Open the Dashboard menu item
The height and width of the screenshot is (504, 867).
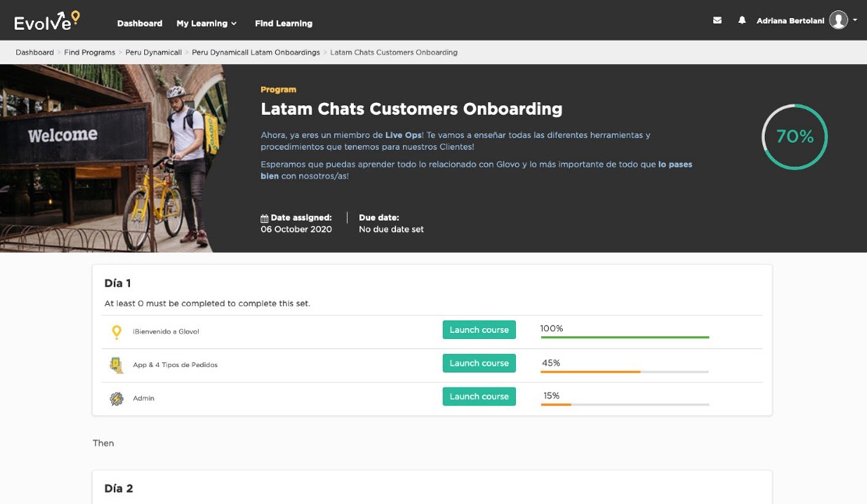coord(139,23)
